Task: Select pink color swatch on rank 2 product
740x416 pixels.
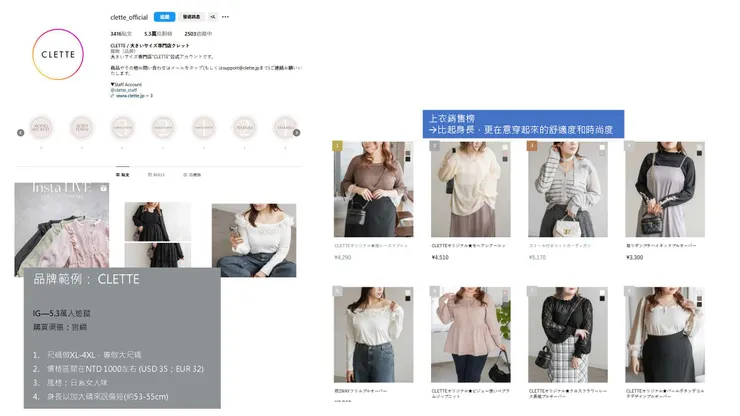Action: click(x=505, y=153)
